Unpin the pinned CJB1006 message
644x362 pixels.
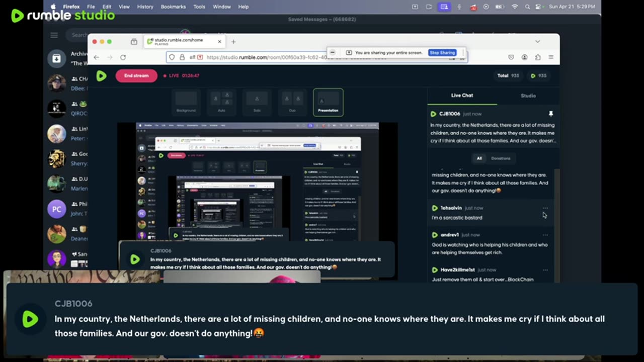click(550, 114)
